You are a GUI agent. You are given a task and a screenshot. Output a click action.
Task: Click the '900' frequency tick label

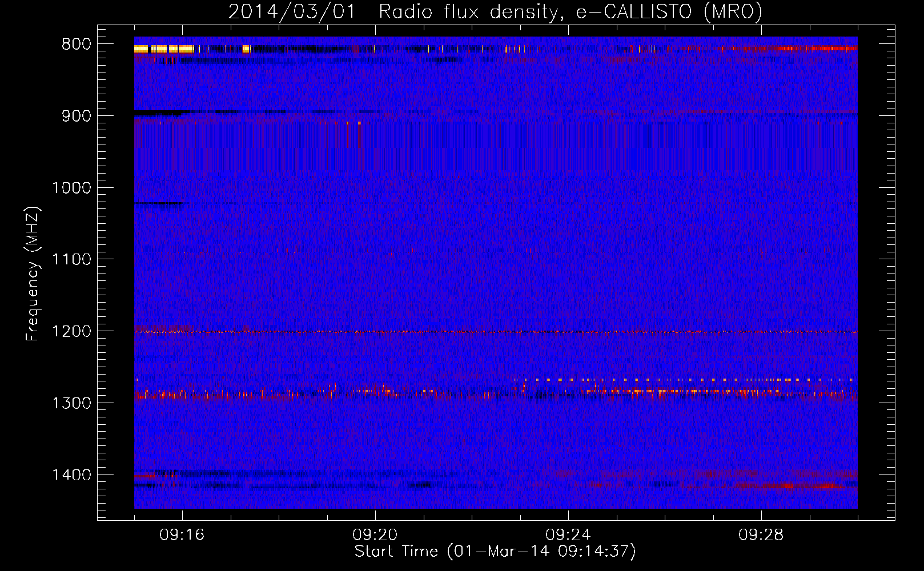(x=76, y=116)
